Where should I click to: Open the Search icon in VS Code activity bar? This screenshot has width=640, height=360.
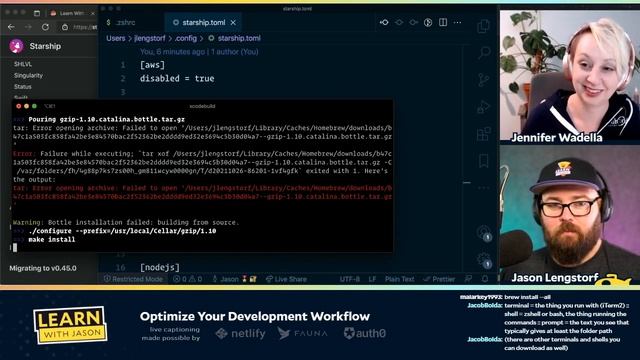[484, 53]
